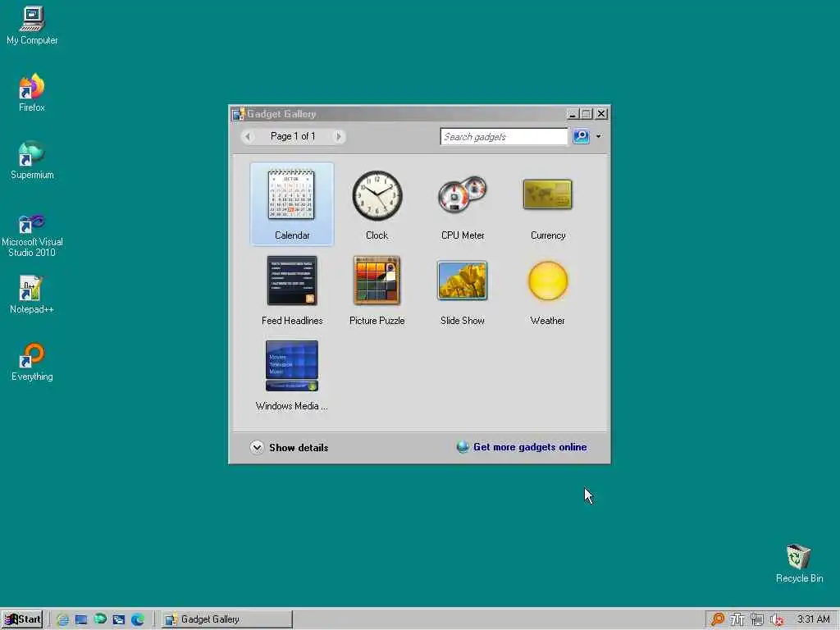Launch Supermium from quick launch
This screenshot has width=840, height=630.
pos(100,619)
